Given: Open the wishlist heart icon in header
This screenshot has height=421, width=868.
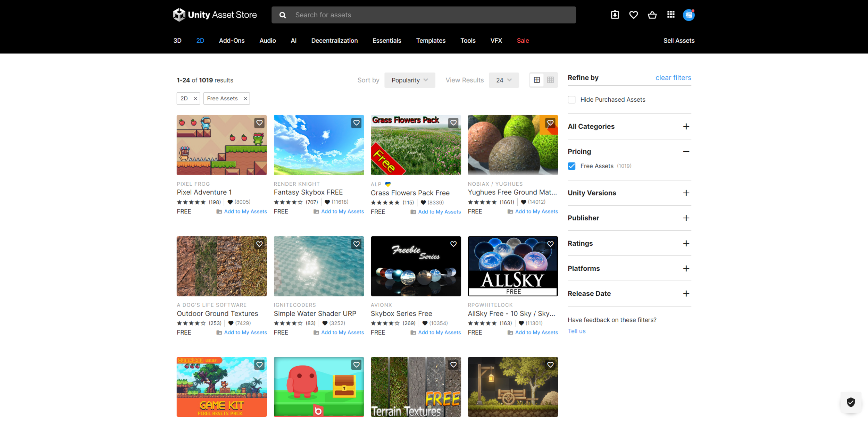Looking at the screenshot, I should pos(633,15).
